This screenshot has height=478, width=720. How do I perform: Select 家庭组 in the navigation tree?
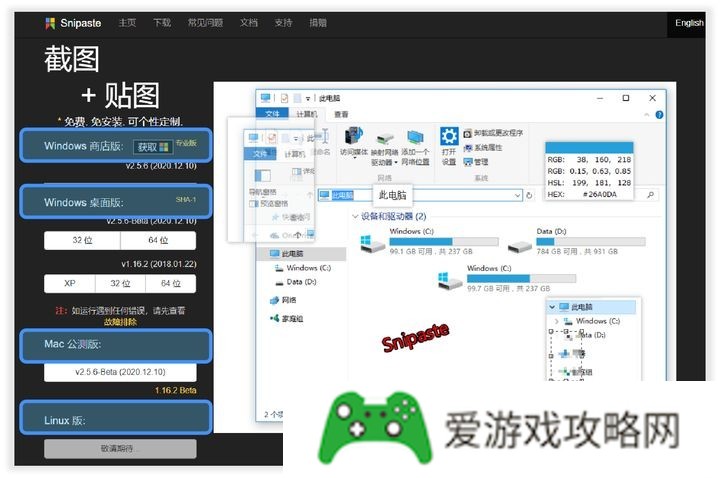pos(287,318)
